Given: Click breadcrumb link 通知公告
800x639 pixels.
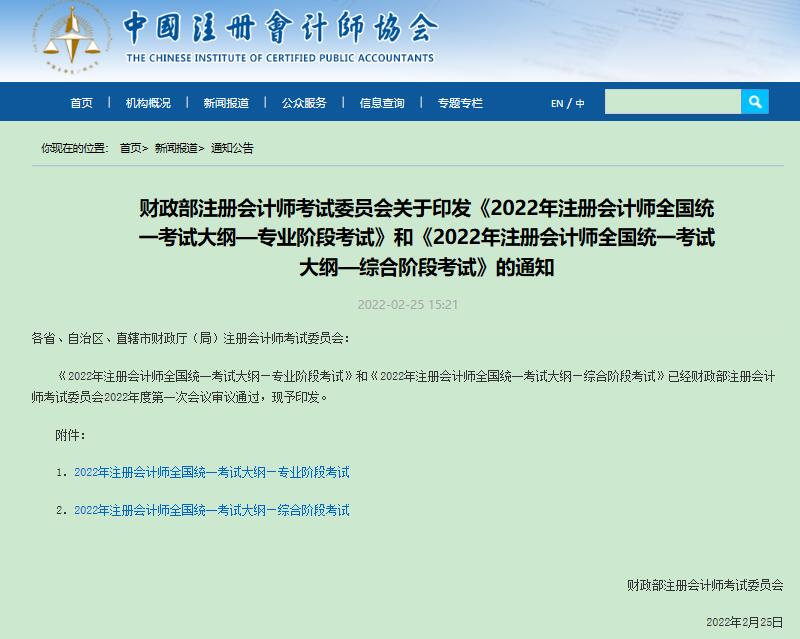Looking at the screenshot, I should (x=232, y=148).
